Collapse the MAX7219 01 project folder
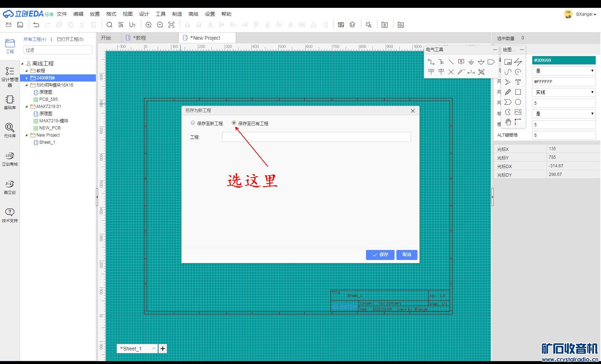This screenshot has height=364, width=601. pos(26,107)
